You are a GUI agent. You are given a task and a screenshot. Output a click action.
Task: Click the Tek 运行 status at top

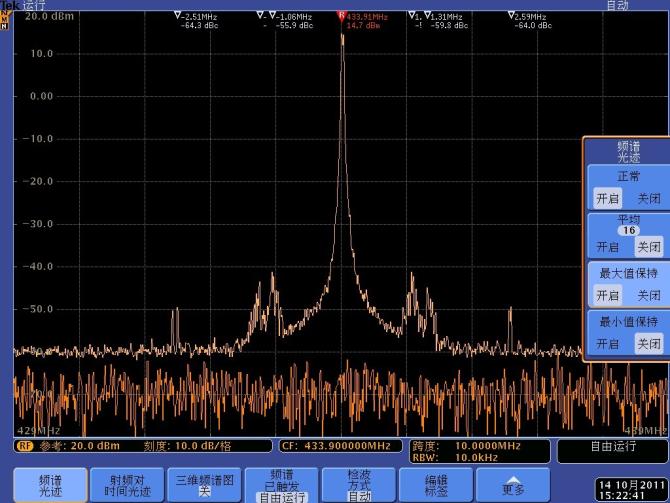click(x=23, y=5)
